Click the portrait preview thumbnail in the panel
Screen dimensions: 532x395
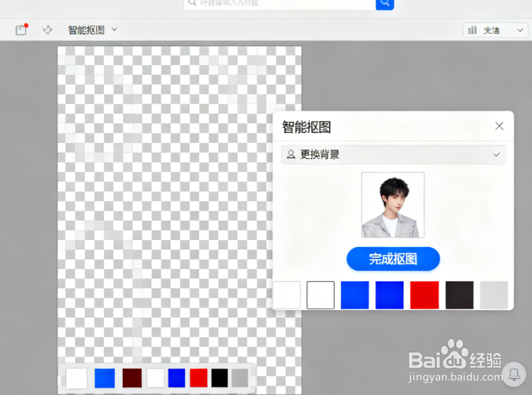point(393,204)
